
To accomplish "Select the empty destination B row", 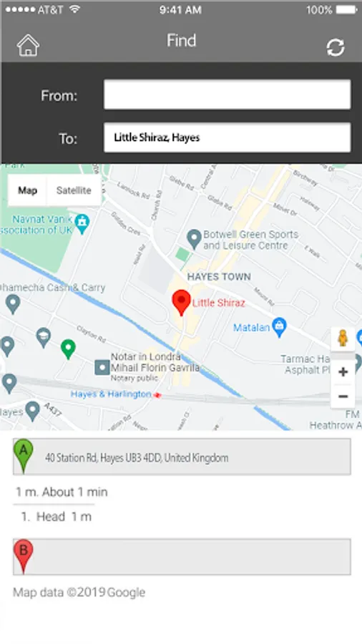I will point(182,557).
